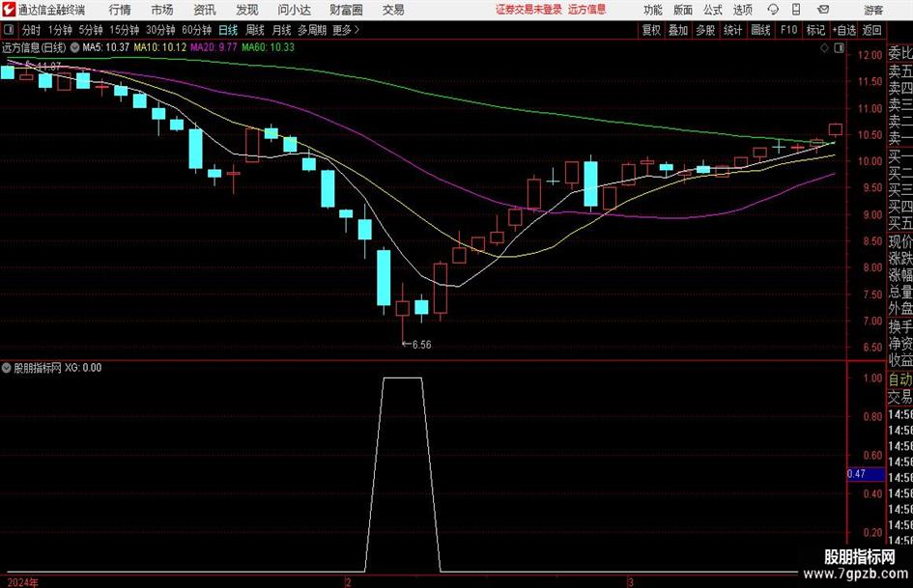This screenshot has height=588, width=913.
Task: Click the 委比 row in side panel
Action: click(x=900, y=54)
